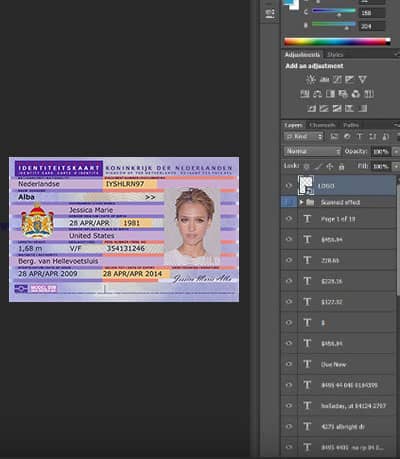Add a Photo Filter adjustment
This screenshot has height=459, width=400.
(x=343, y=94)
